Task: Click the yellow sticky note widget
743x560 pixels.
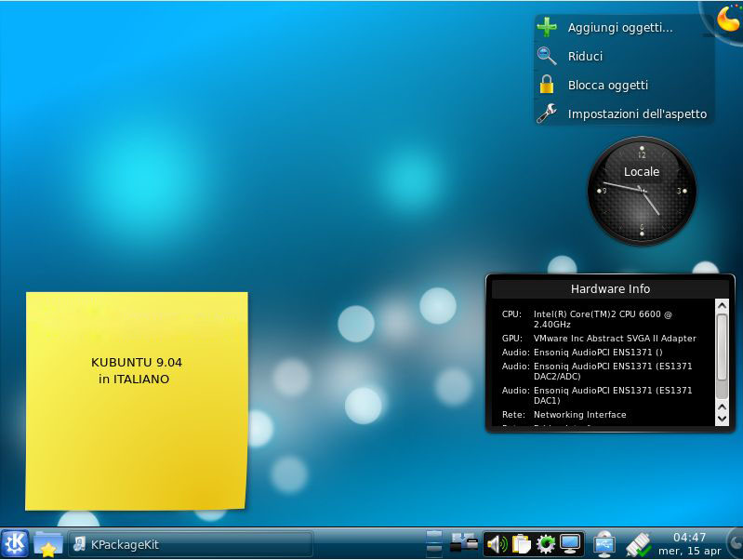Action: point(137,401)
